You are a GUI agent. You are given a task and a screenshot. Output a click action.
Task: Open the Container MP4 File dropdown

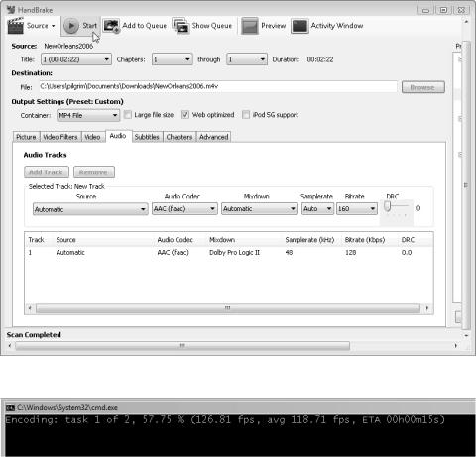pos(88,115)
